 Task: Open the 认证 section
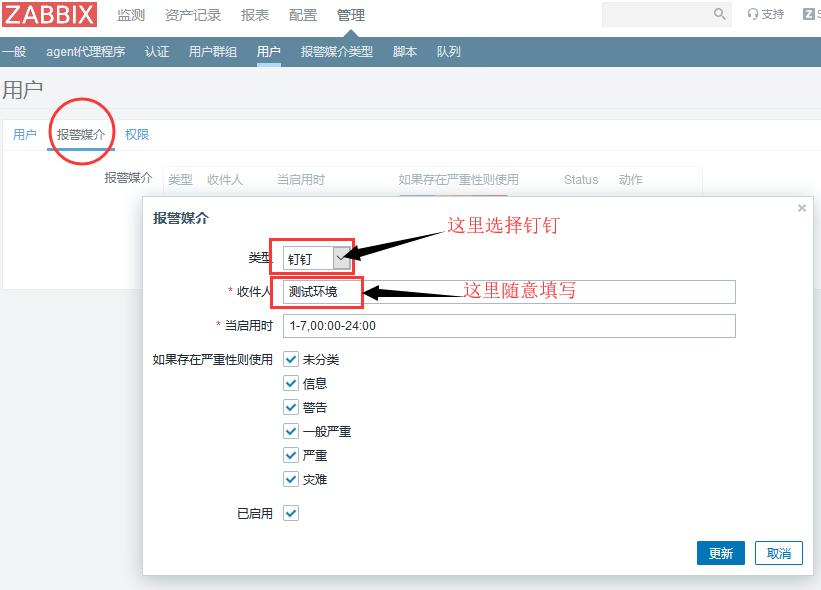(157, 51)
